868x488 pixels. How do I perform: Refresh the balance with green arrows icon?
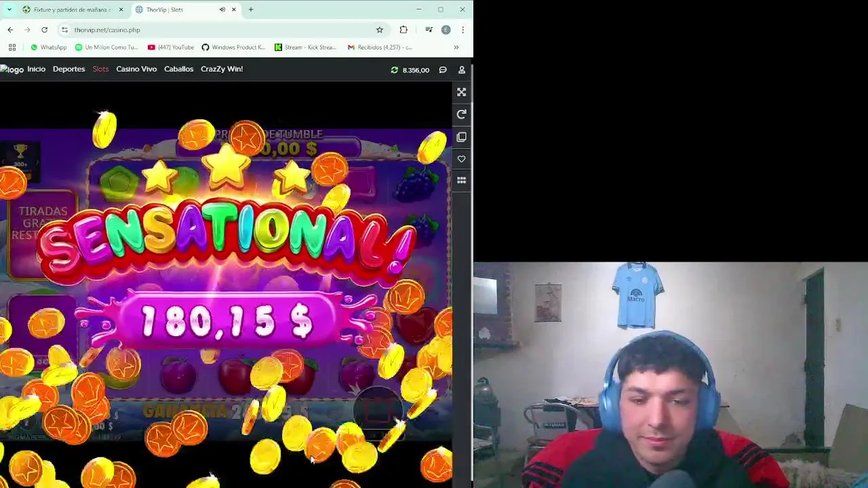tap(394, 70)
